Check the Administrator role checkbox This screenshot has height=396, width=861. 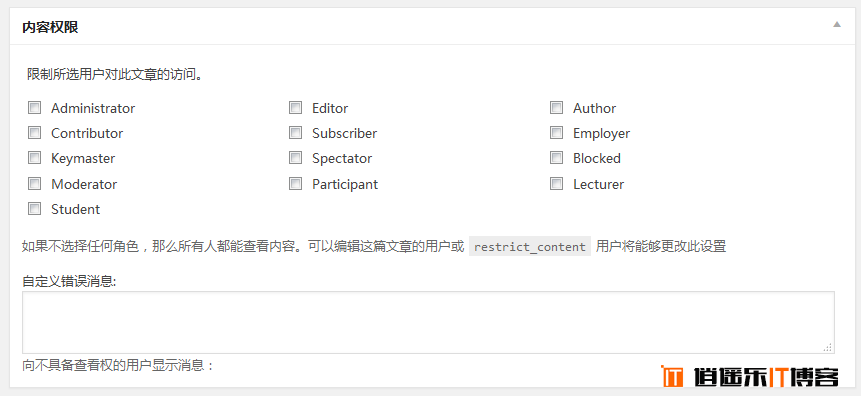coord(35,108)
